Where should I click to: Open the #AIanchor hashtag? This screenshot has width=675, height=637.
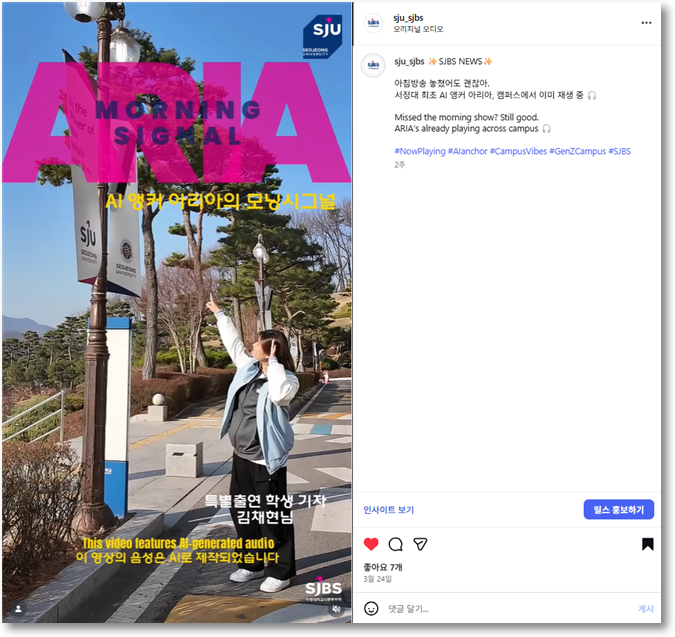[468, 151]
